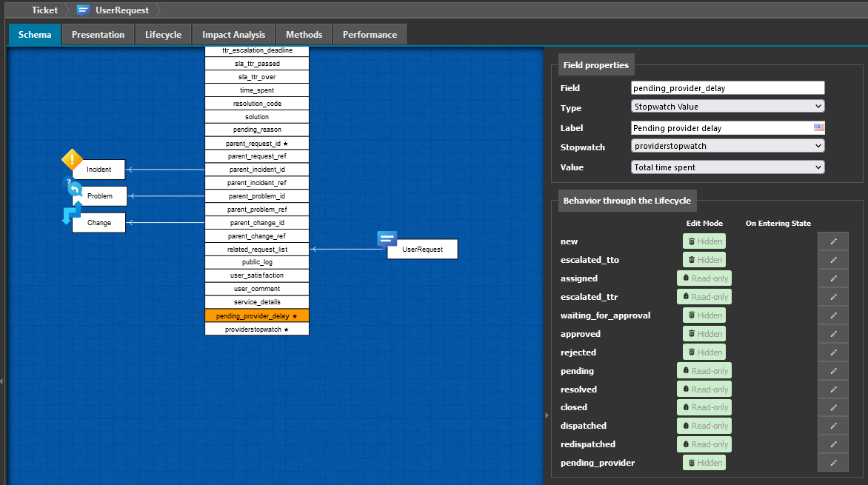Viewport: 868px width, 485px height.
Task: Edit entering-state action for new state
Action: tap(833, 241)
